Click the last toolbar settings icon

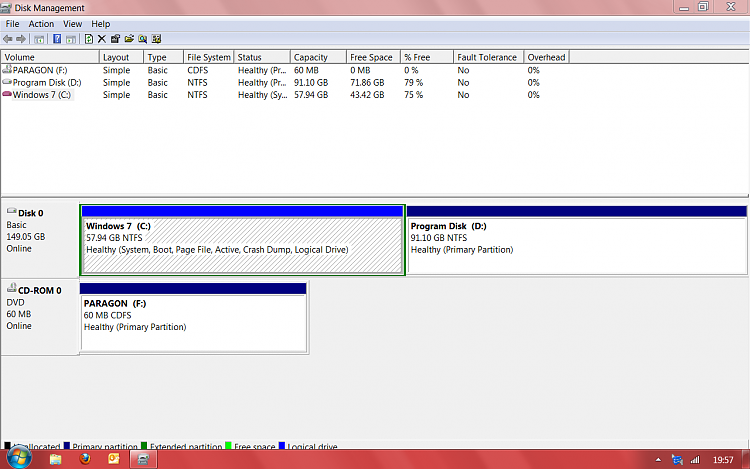point(156,39)
